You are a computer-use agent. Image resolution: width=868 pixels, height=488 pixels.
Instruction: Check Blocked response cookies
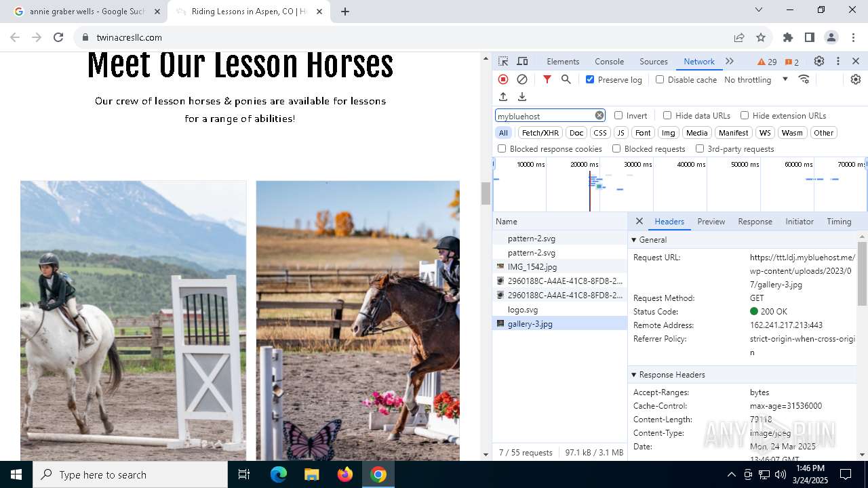(502, 148)
